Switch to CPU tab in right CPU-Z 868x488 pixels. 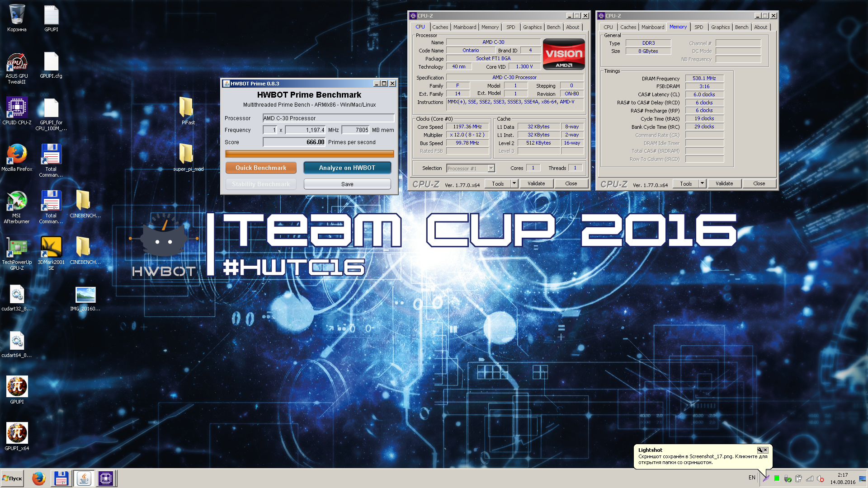[608, 27]
